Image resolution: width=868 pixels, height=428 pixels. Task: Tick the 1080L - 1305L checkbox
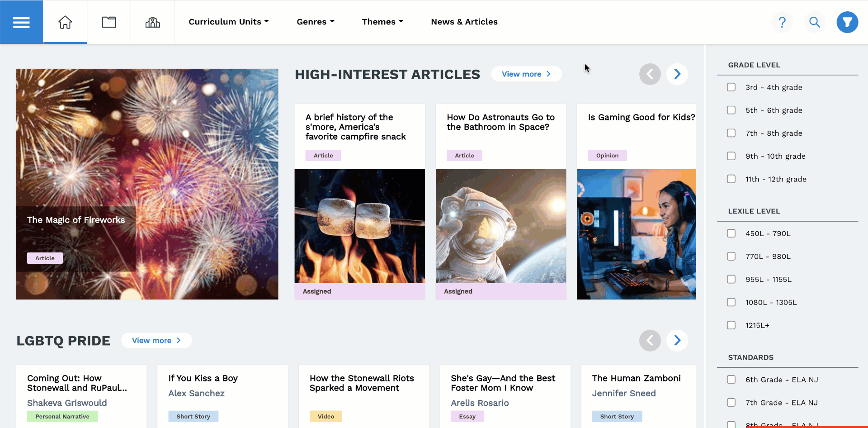coord(731,302)
